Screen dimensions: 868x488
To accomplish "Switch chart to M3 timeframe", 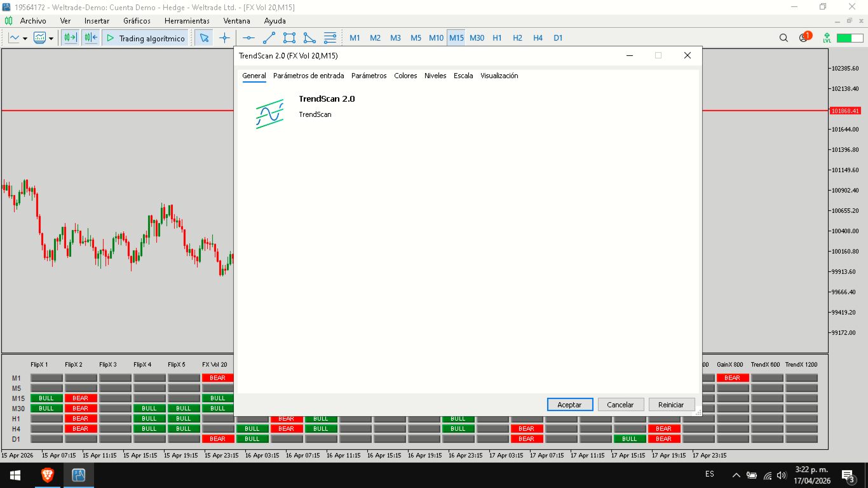I will click(x=395, y=38).
